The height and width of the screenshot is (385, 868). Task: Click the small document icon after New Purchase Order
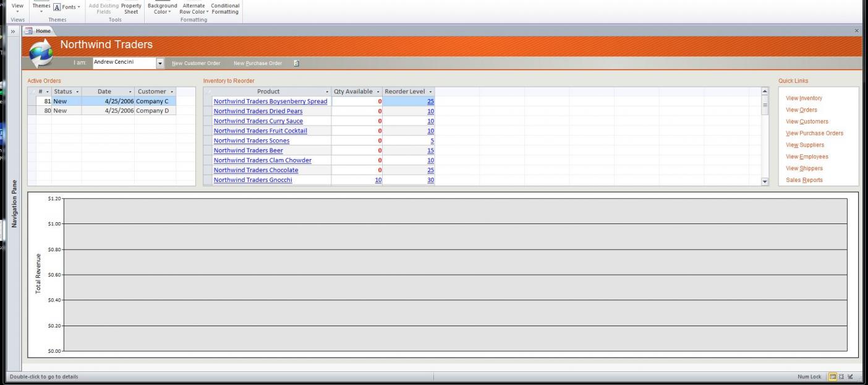click(x=296, y=63)
